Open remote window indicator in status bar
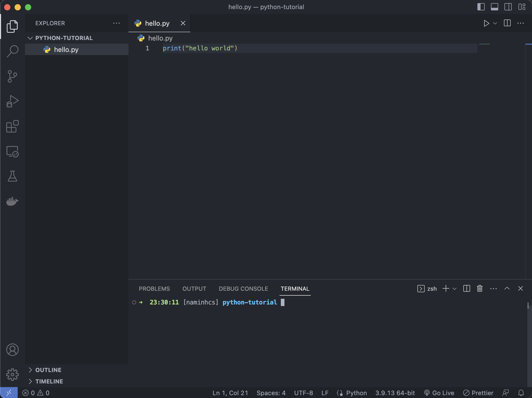 point(9,393)
